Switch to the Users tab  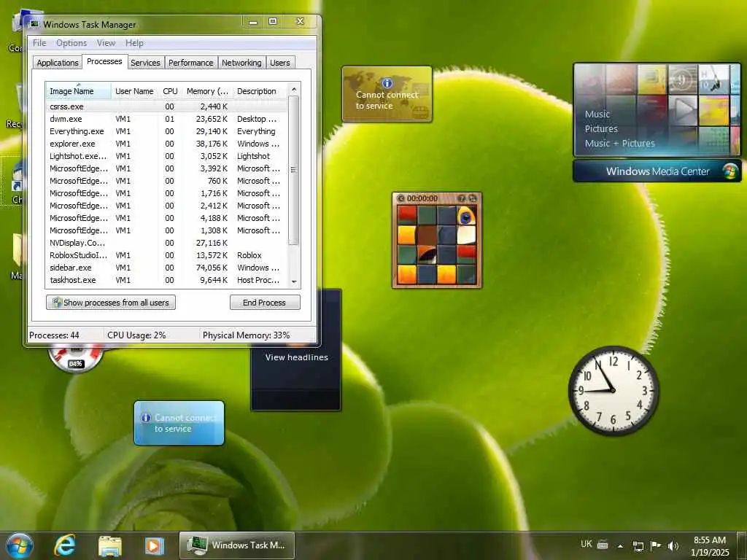tap(279, 63)
